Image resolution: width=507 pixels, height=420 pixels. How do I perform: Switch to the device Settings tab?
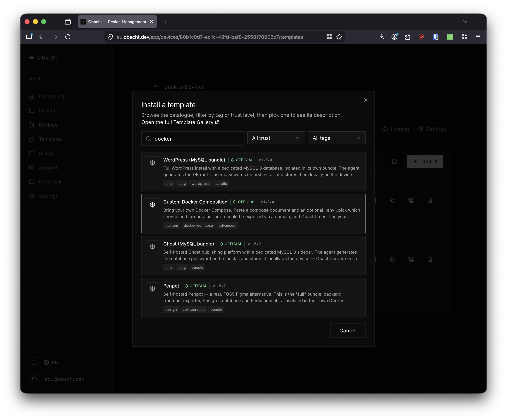pos(432,129)
